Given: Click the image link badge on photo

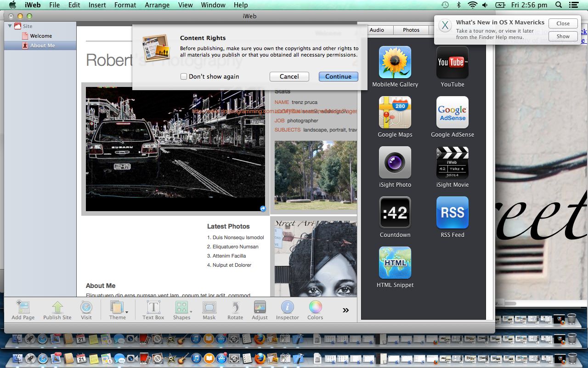Looking at the screenshot, I should (263, 208).
